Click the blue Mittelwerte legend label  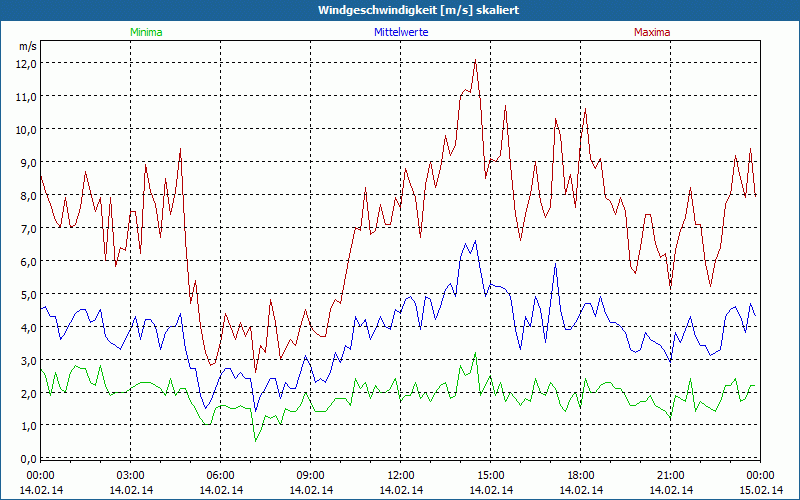pos(400,32)
